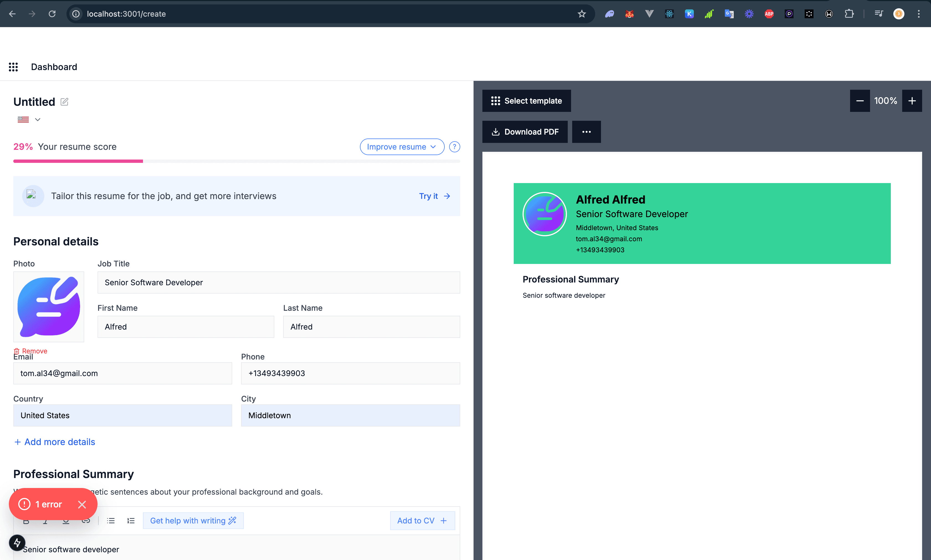Insert numbered list in summary editor

tap(131, 521)
